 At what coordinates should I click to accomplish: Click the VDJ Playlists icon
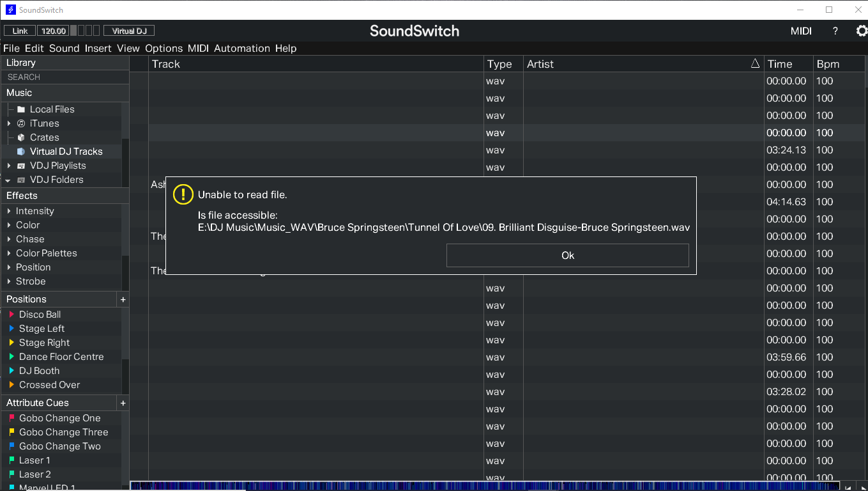[21, 166]
